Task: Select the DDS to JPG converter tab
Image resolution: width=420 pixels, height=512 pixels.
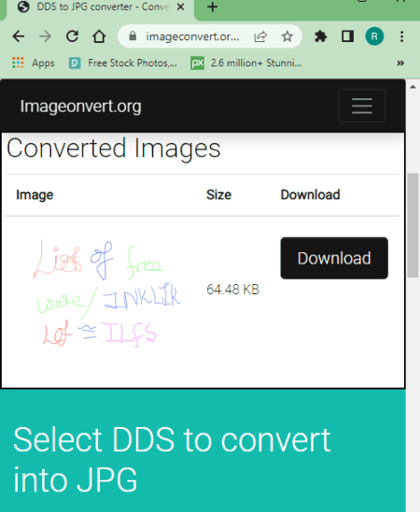Action: (x=100, y=7)
